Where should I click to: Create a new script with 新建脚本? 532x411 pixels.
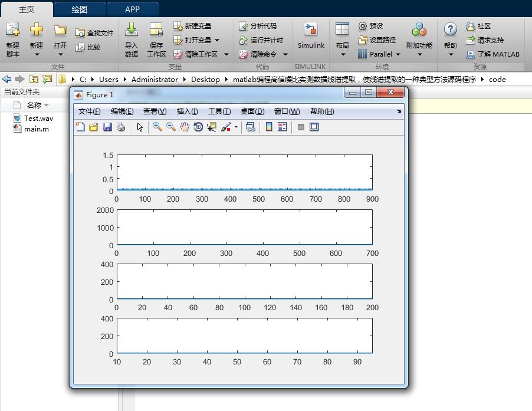click(13, 40)
